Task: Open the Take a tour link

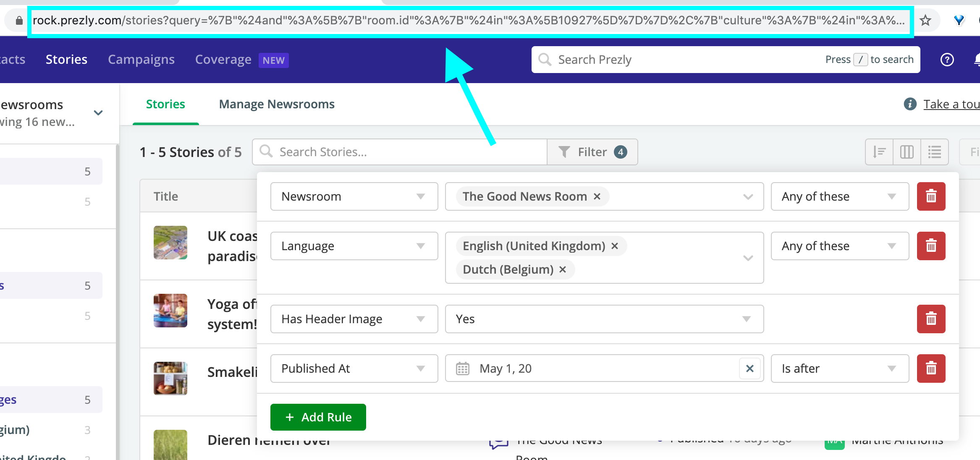Action: point(951,104)
